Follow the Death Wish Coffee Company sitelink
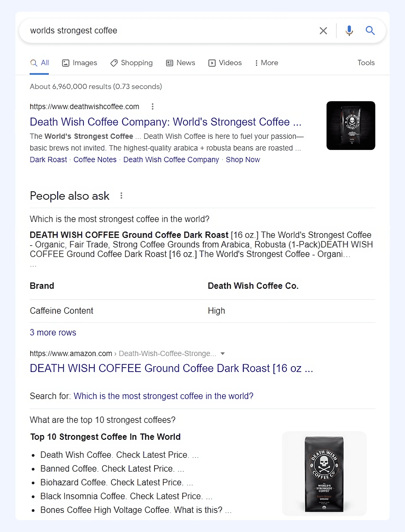The image size is (405, 532). 171,160
